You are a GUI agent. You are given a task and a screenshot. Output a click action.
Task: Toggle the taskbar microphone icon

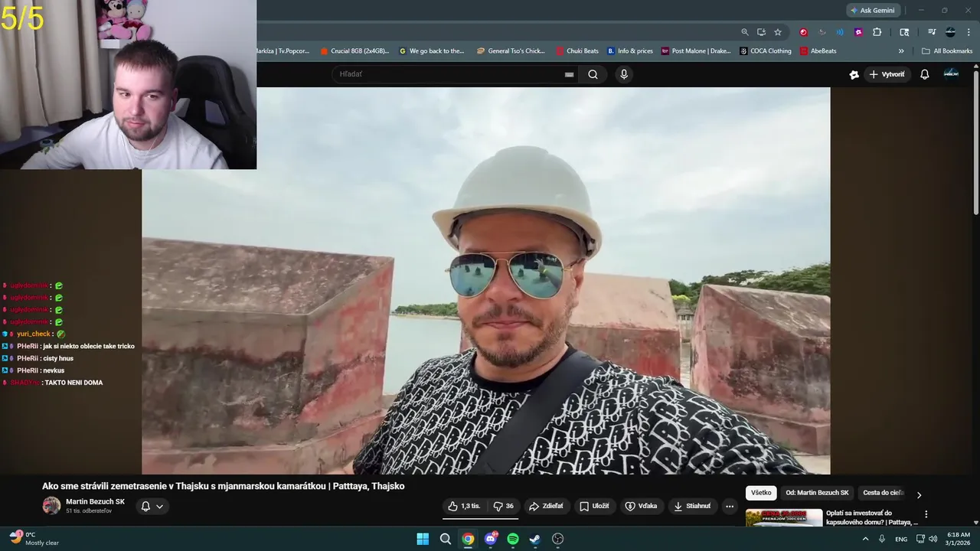tap(882, 539)
